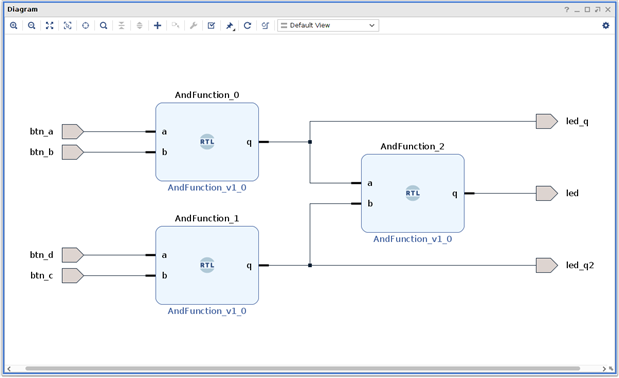
Task: Click the Auto-fit Selection crosshair icon
Action: (85, 26)
